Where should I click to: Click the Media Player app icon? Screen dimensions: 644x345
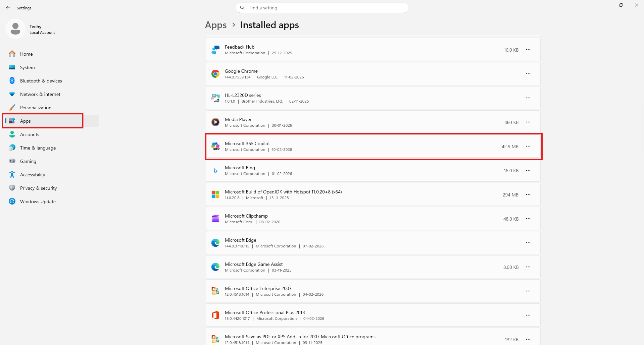point(215,122)
